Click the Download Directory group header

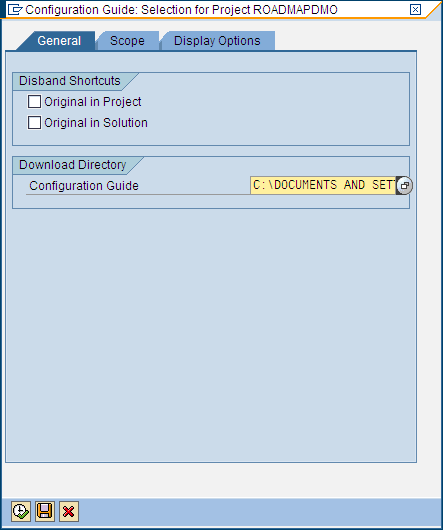pyautogui.click(x=72, y=165)
